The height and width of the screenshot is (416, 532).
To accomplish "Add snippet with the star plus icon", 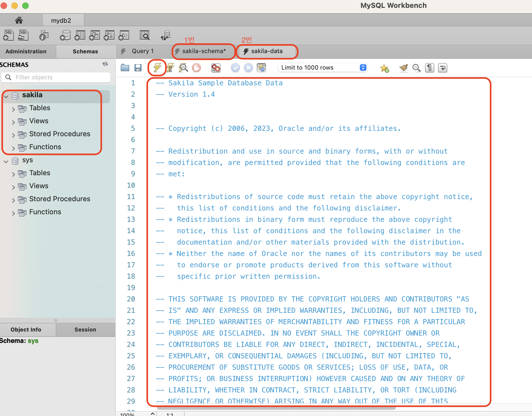I will click(384, 68).
